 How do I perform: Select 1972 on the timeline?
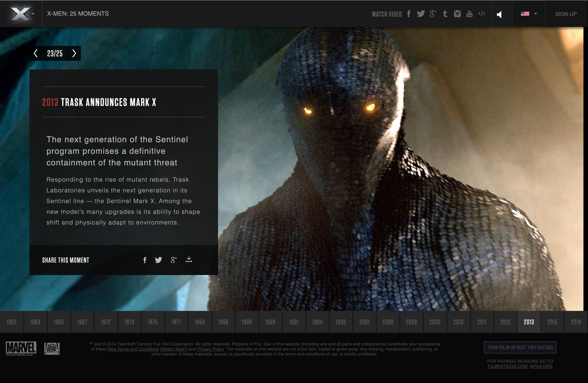pyautogui.click(x=106, y=322)
